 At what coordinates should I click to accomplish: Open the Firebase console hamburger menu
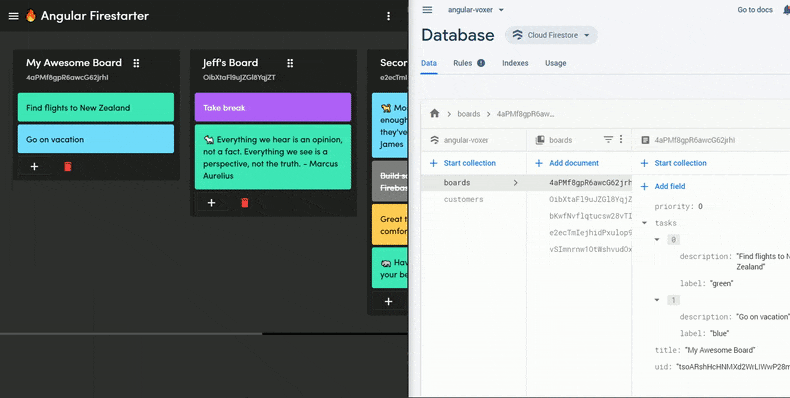(x=427, y=10)
